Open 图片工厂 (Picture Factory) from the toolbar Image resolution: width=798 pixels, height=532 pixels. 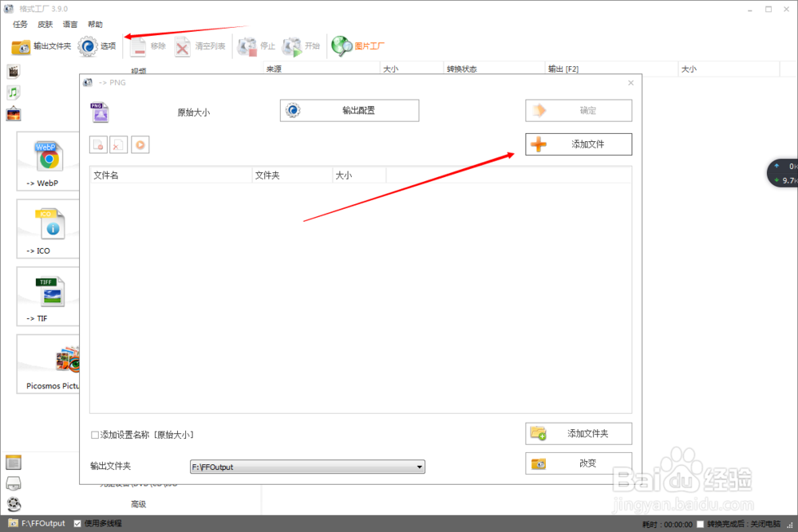[357, 45]
